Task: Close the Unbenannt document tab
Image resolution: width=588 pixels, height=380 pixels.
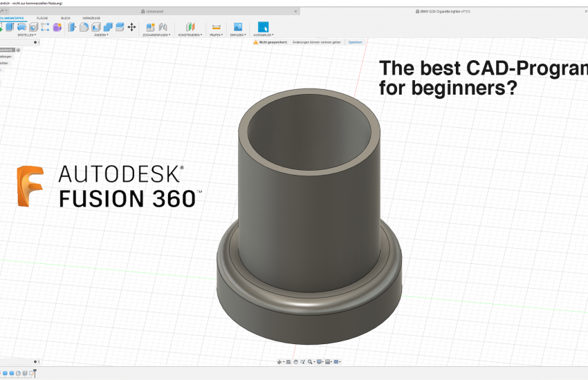Action: pos(295,12)
